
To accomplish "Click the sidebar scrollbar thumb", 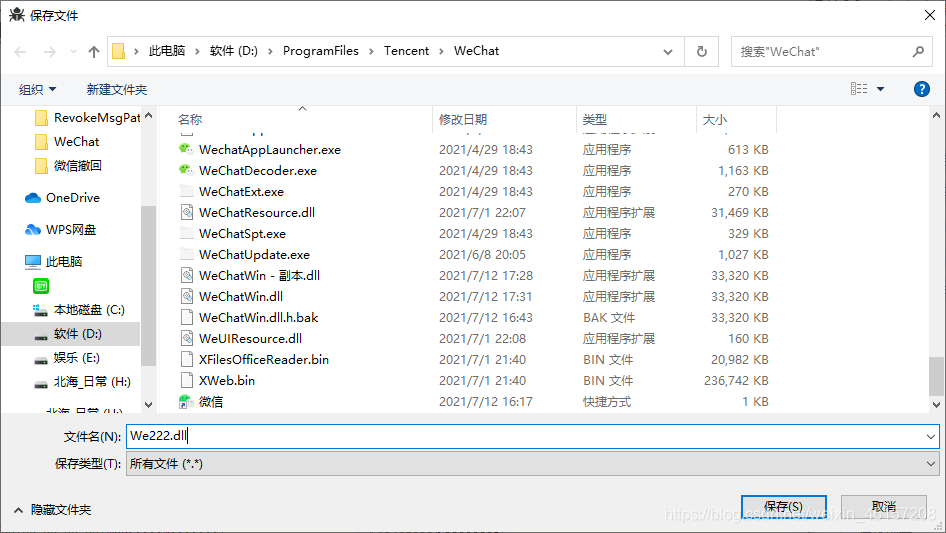I will pyautogui.click(x=148, y=286).
